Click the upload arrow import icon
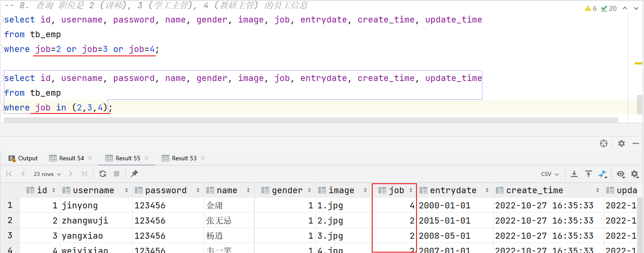Viewport: 644px width, 253px height. 589,174
